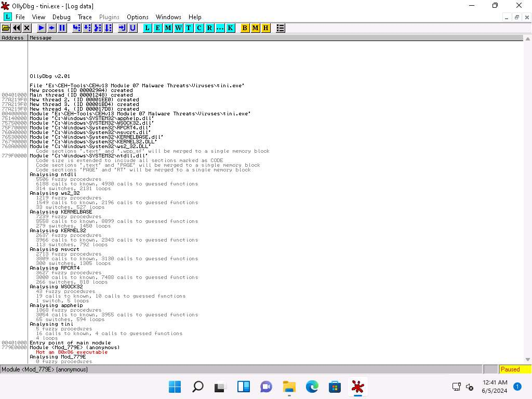Click the options list icon in toolbar
Screen dimensions: 532x399
coord(281,28)
